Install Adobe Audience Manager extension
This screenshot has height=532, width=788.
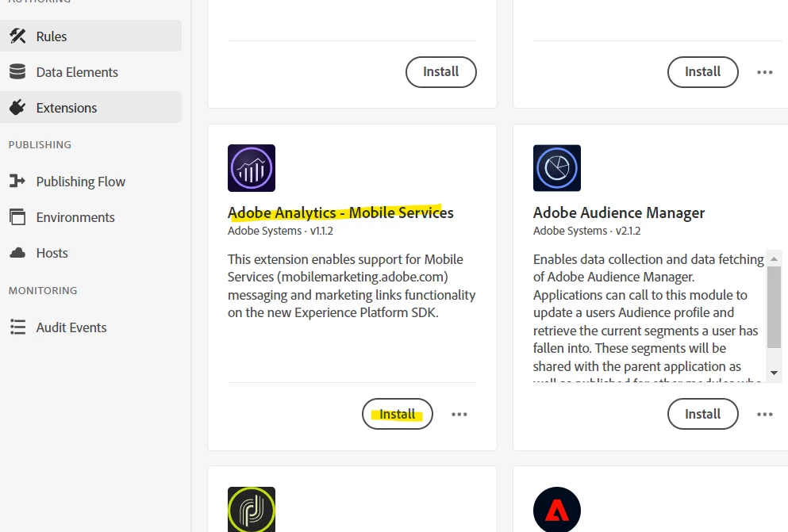pyautogui.click(x=702, y=414)
